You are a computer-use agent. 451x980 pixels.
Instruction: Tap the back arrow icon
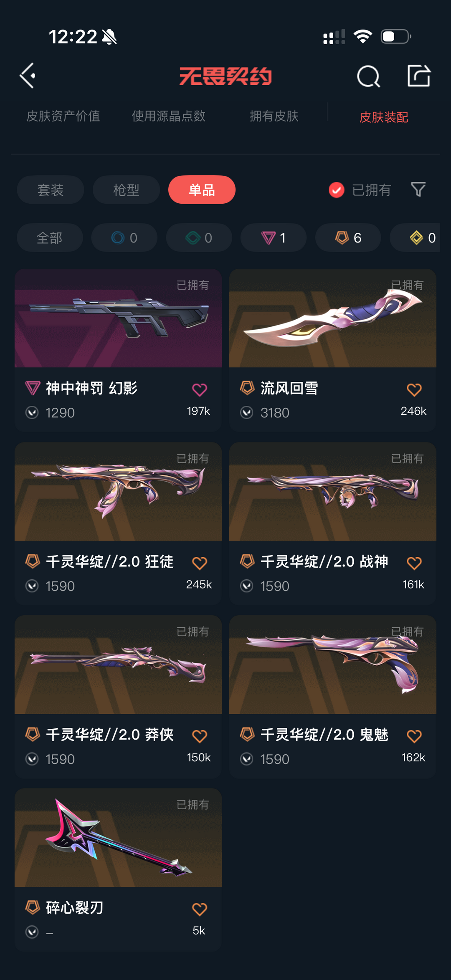pos(28,76)
